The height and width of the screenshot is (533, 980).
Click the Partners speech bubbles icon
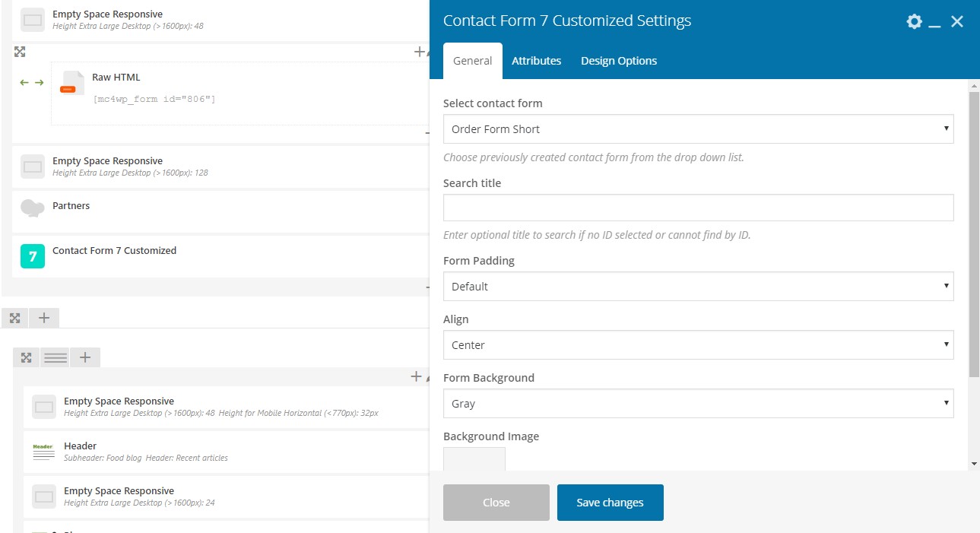click(33, 208)
